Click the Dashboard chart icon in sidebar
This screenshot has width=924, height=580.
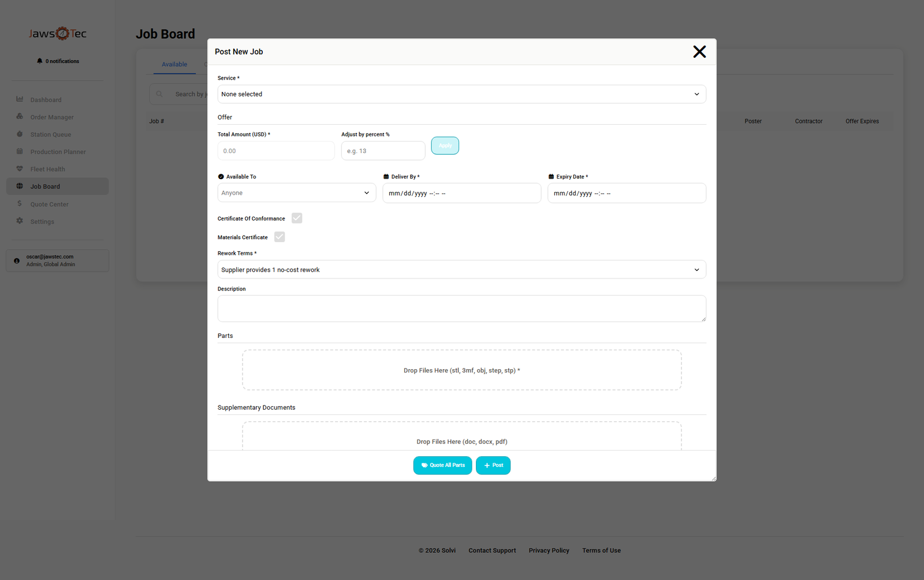pyautogui.click(x=20, y=99)
